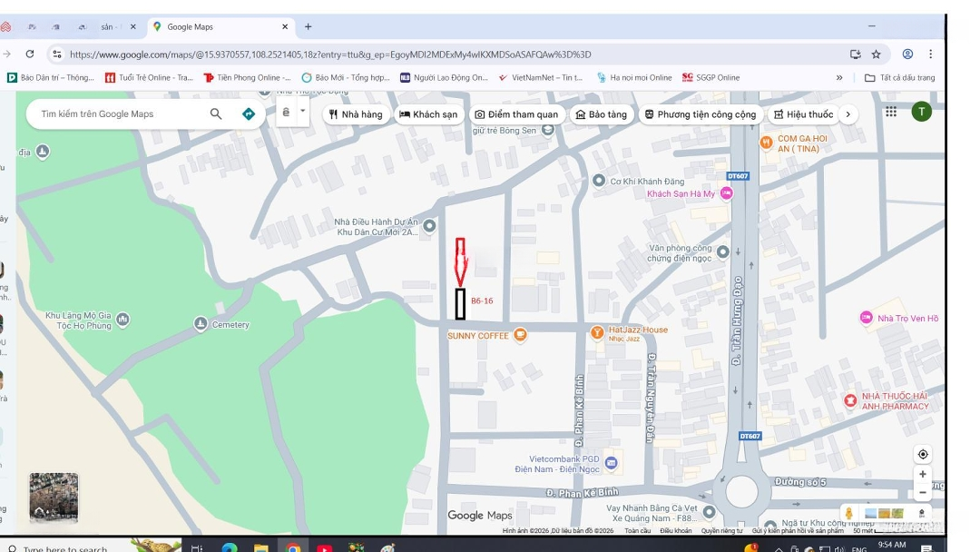Screen dimensions: 980x552
Task: Zoom in the map with plus button
Action: (x=923, y=474)
